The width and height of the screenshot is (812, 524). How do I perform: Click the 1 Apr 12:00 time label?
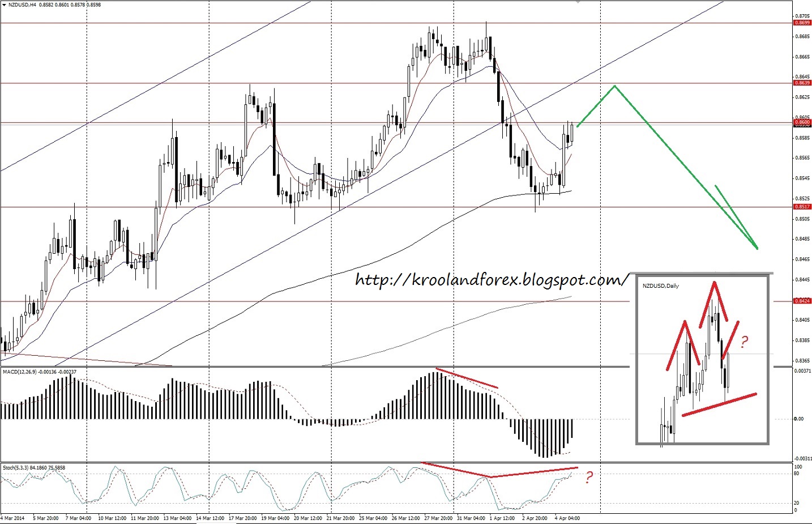point(502,518)
